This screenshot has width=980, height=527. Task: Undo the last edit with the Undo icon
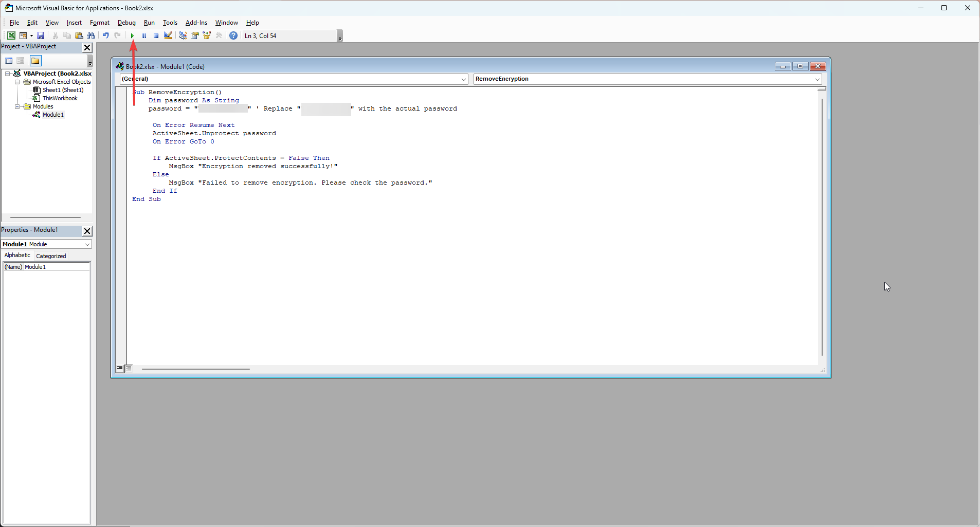(105, 35)
